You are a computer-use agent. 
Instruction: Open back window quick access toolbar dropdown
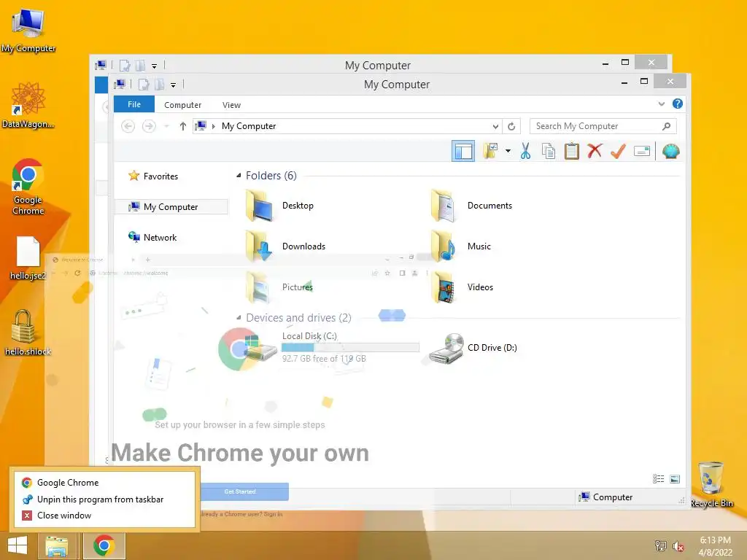(155, 66)
